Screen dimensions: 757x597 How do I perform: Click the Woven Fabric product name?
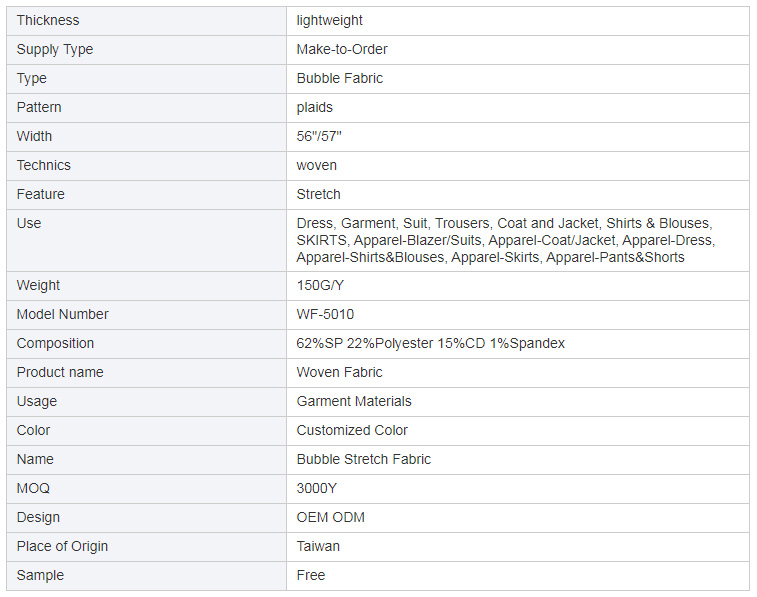pos(339,372)
